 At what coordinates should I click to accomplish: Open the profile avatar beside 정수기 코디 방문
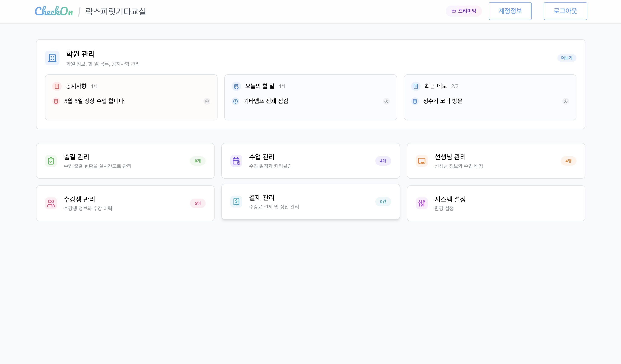click(x=566, y=101)
